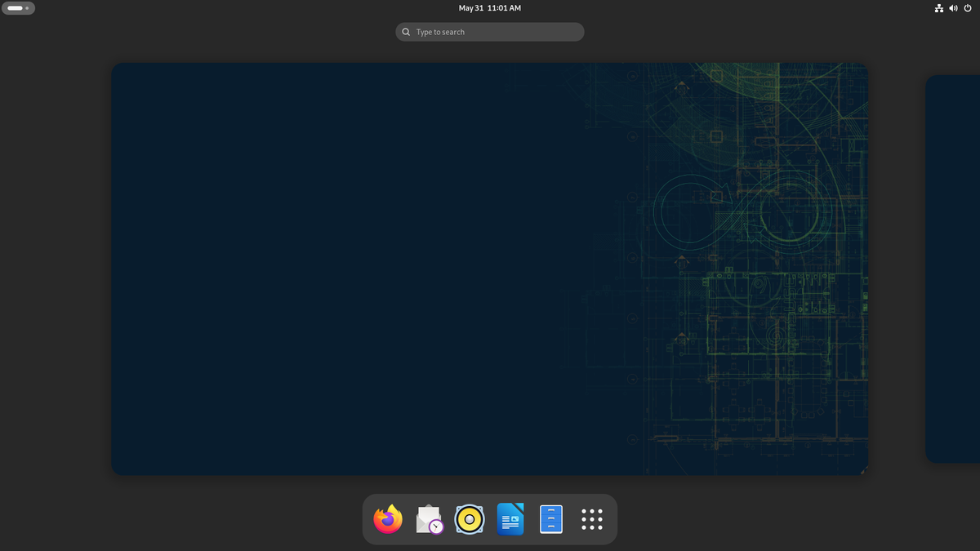
Task: Launch Firefox from the dock
Action: (387, 518)
